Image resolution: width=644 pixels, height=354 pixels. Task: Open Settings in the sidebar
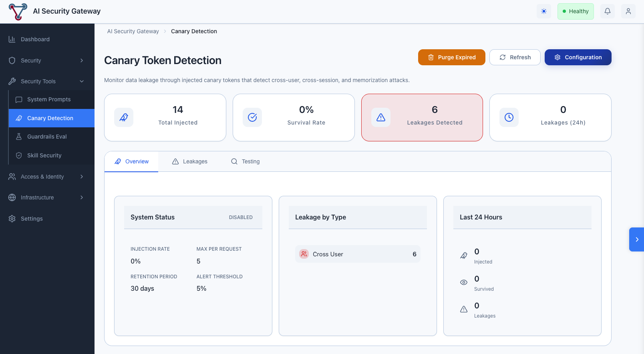47,219
